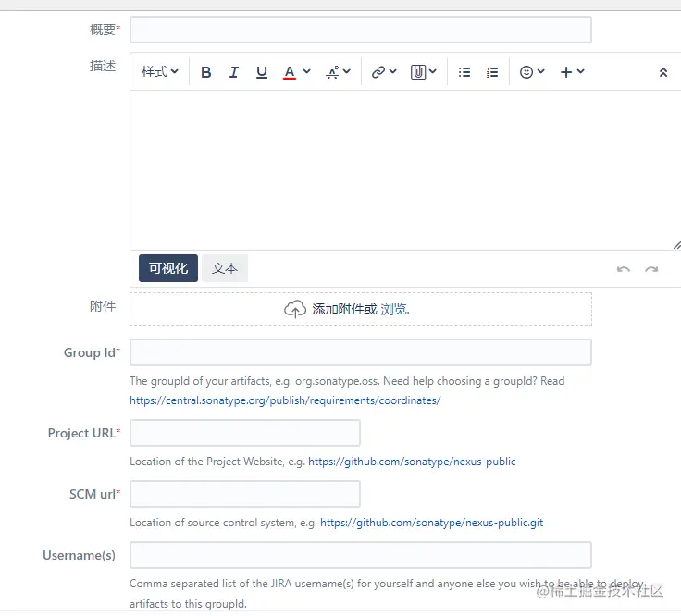Expand more formatting options arrow

click(347, 71)
